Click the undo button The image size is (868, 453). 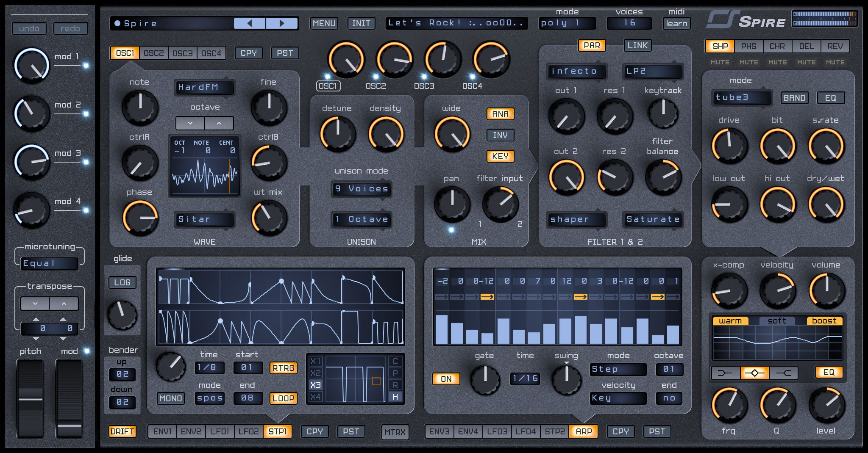tap(29, 28)
